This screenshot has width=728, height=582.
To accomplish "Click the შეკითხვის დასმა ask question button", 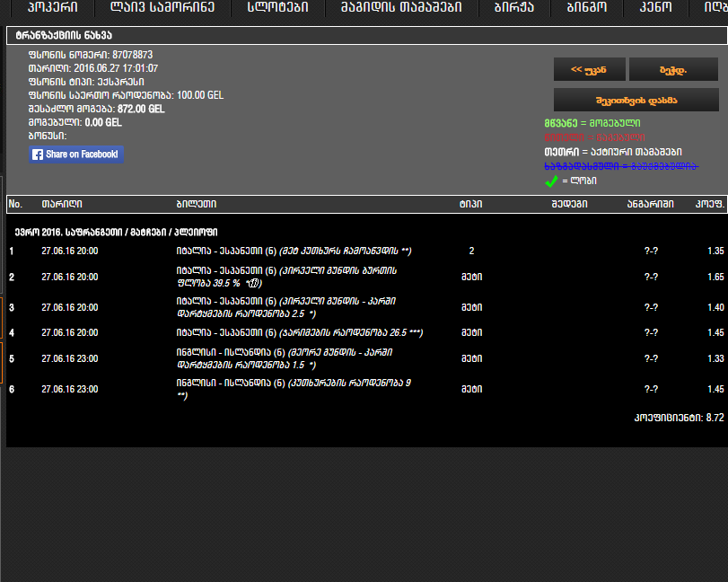I will pyautogui.click(x=636, y=100).
